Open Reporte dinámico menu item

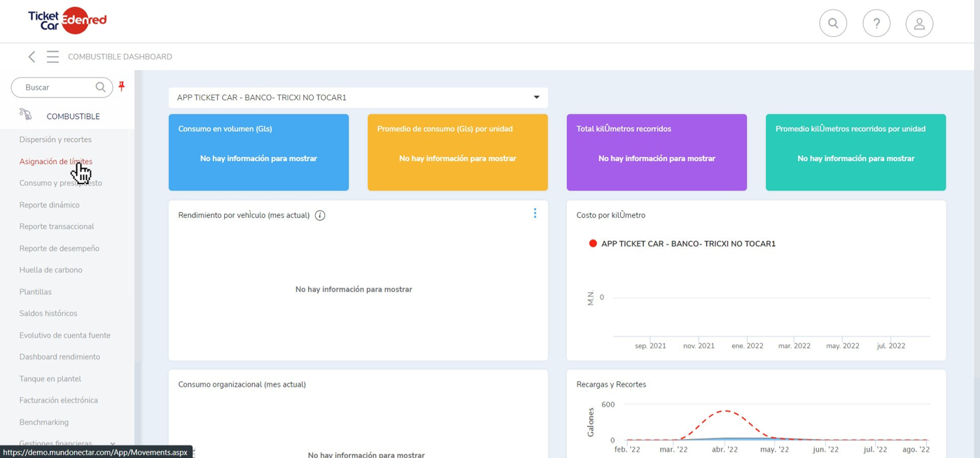coord(50,205)
